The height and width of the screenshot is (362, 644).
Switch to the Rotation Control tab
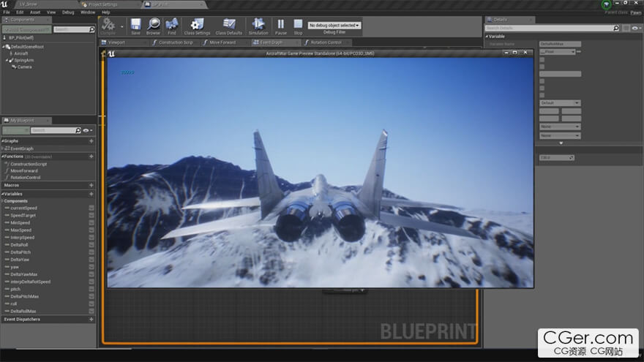tap(326, 42)
